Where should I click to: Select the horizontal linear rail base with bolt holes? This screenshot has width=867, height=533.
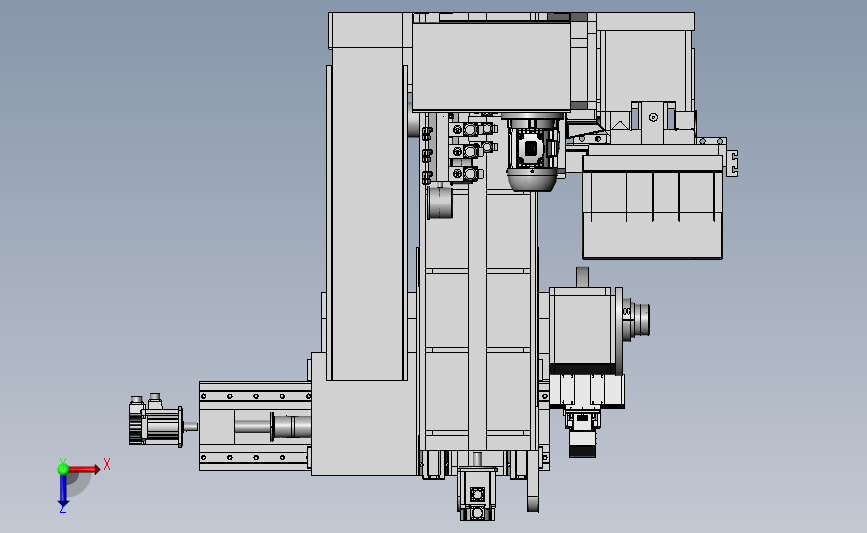[x=254, y=426]
